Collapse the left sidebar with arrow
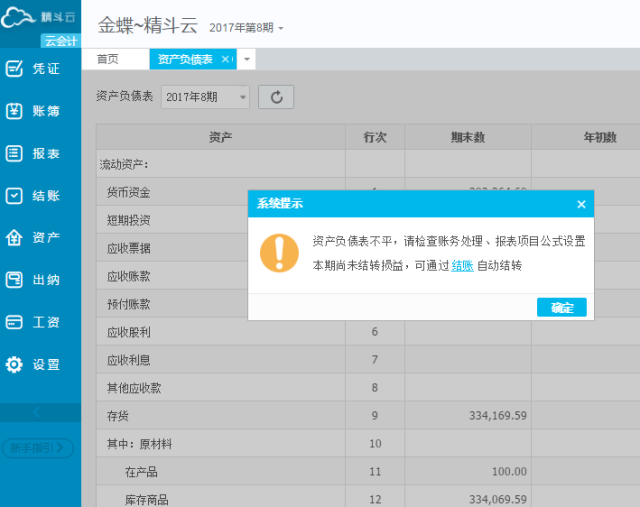 click(37, 412)
